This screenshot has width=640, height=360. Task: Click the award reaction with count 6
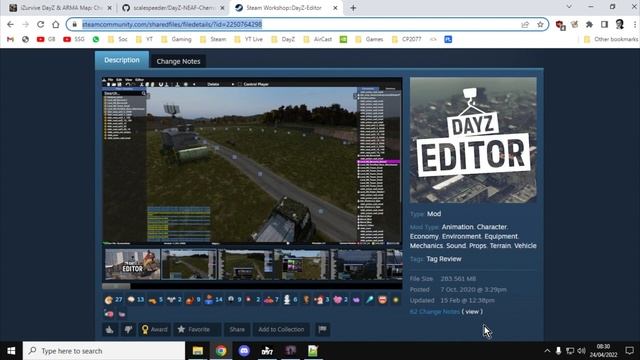pyautogui.click(x=290, y=300)
